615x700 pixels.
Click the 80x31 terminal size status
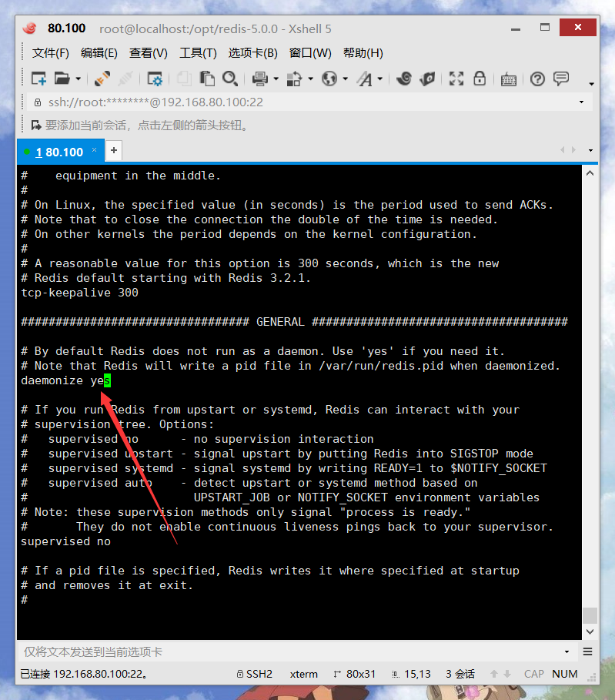(355, 674)
